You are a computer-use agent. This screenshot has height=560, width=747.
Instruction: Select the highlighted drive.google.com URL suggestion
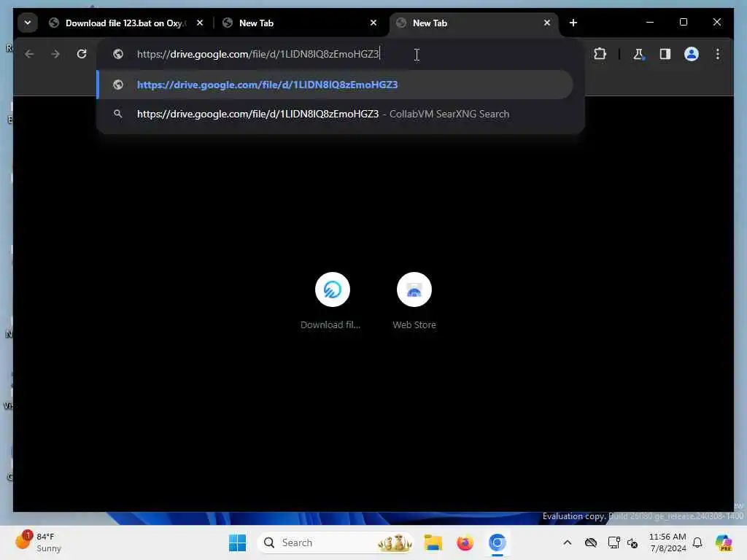pyautogui.click(x=335, y=85)
